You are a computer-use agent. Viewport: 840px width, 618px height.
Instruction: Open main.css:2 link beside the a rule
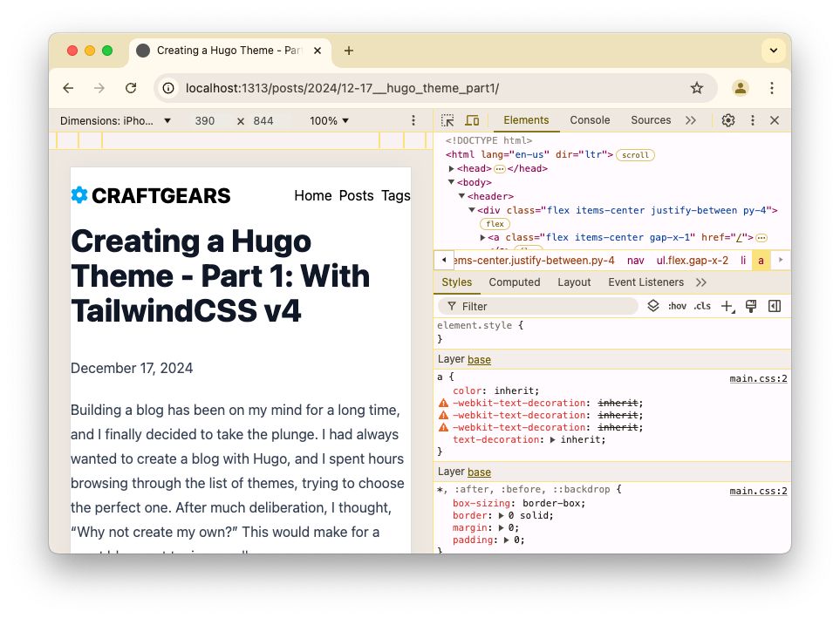tap(758, 378)
